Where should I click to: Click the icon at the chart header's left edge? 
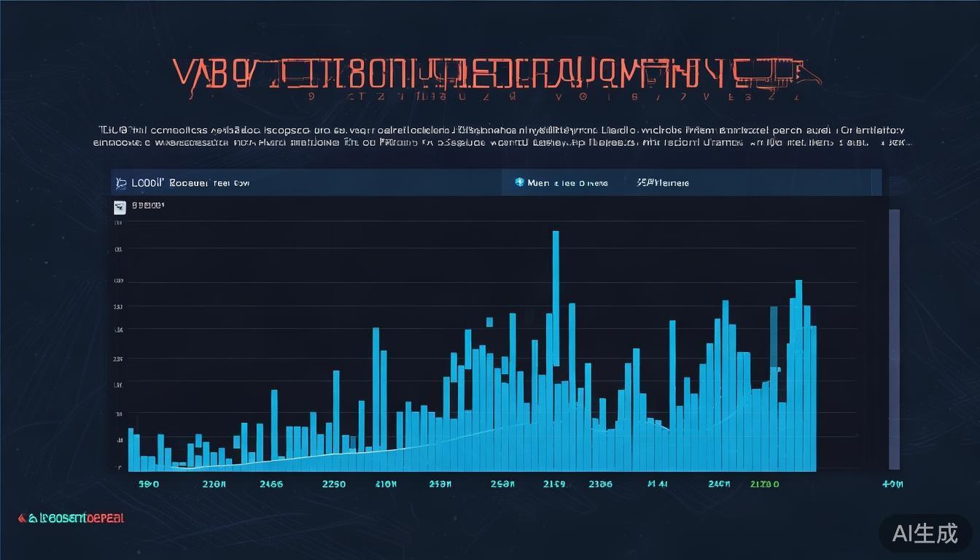tap(120, 183)
